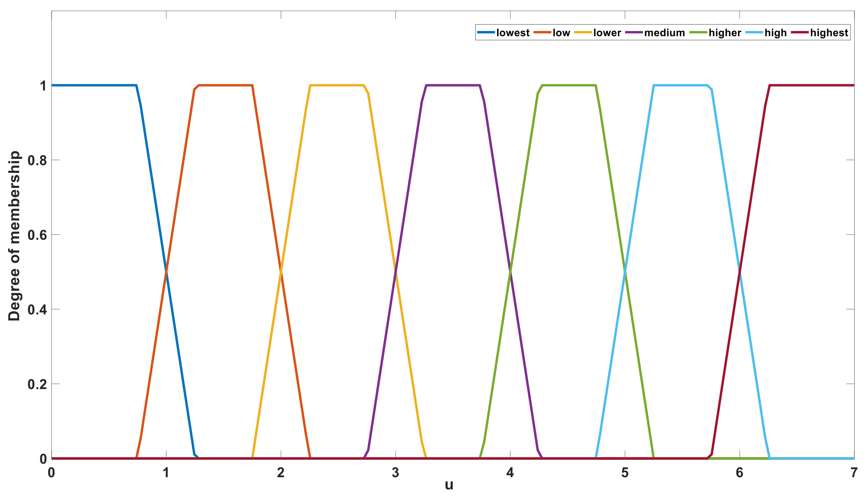Click the x-axis tick label '7'
Image resolution: width=868 pixels, height=498 pixels.
(x=854, y=473)
